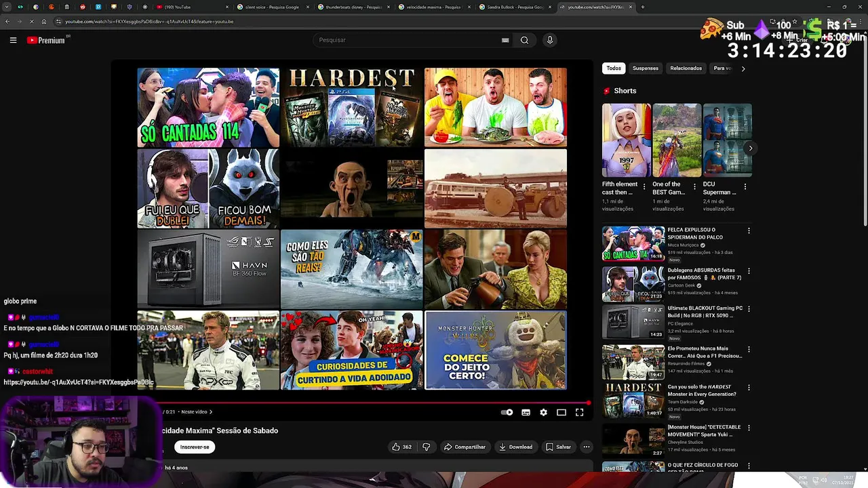Screen dimensions: 868x488
Task: Open options for 'Ele Prometeu Nunca Mais' video
Action: point(749,349)
